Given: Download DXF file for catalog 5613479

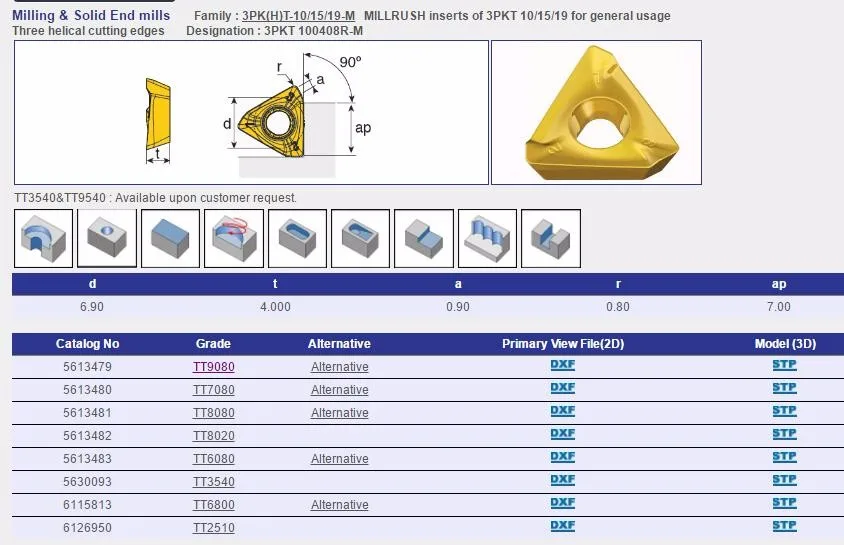Looking at the screenshot, I should tap(562, 365).
